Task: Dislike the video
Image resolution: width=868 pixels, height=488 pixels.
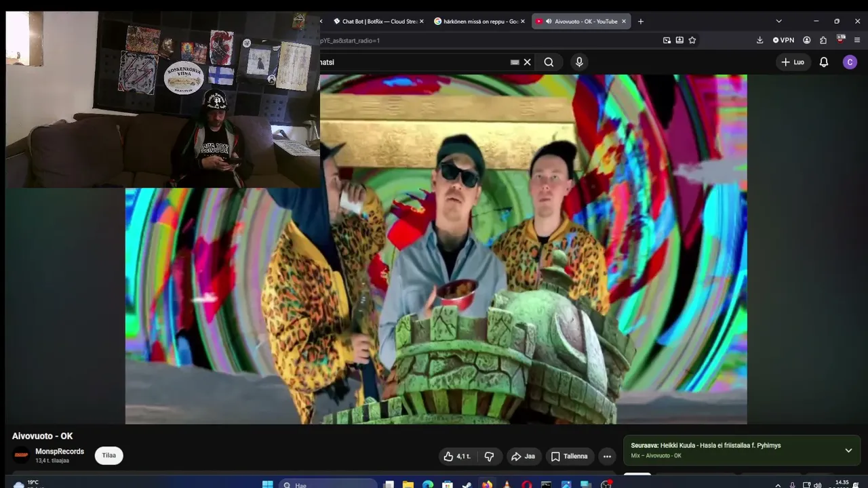Action: tap(489, 457)
